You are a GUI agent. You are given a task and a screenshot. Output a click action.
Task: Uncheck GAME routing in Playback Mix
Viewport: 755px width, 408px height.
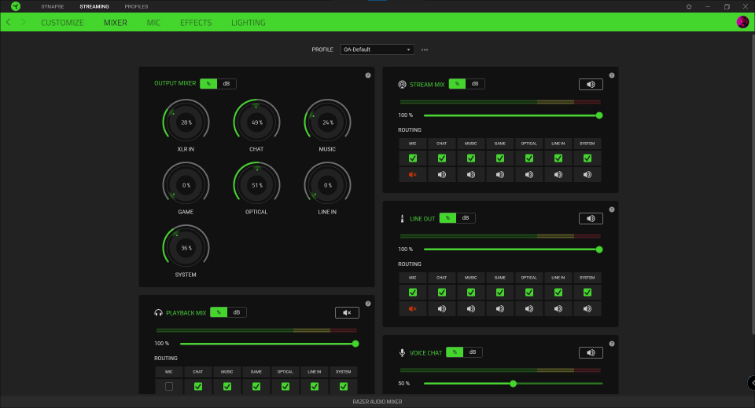click(256, 386)
